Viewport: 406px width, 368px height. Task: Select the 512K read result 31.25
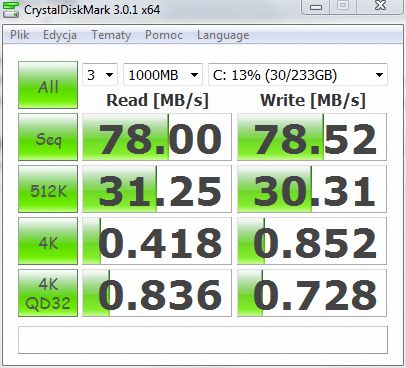click(x=157, y=189)
